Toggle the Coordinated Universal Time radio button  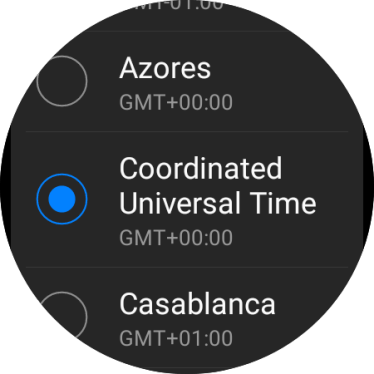tap(62, 199)
